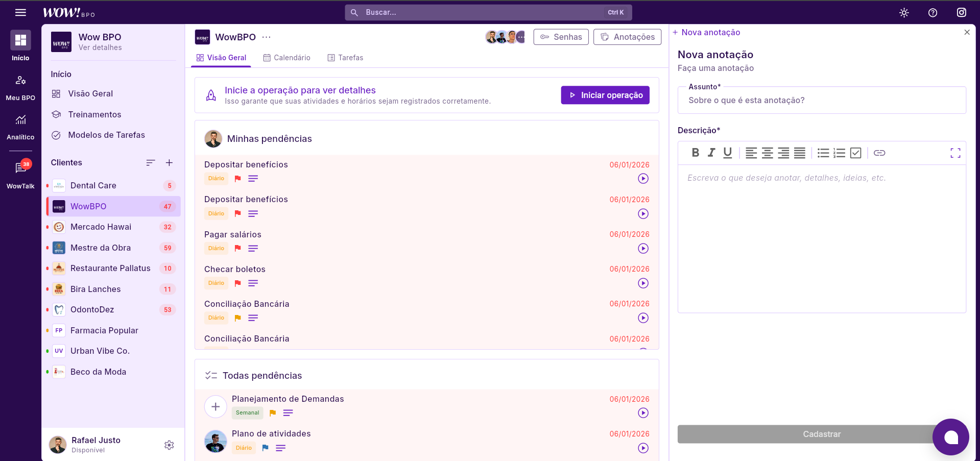Toggle the light/dark theme sun icon

tap(904, 13)
